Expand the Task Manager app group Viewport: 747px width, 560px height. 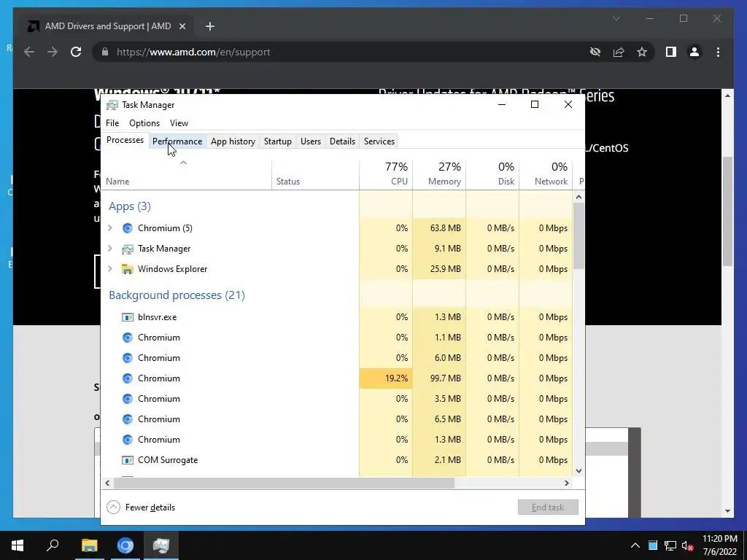pos(110,249)
